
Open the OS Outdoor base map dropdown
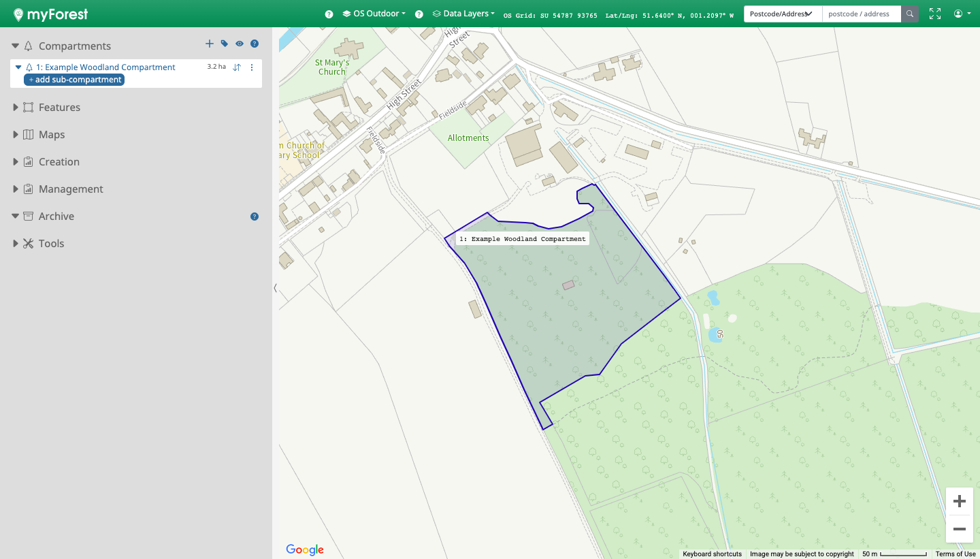(x=374, y=14)
